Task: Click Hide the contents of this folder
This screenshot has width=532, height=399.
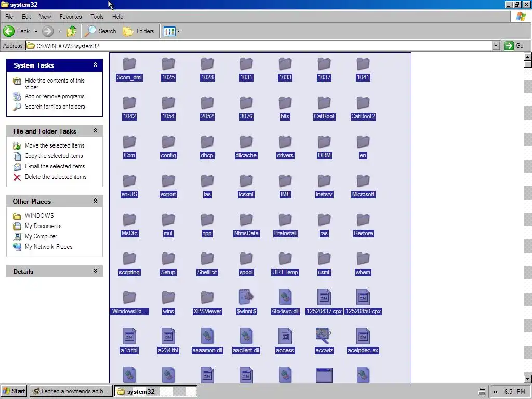Action: (x=54, y=84)
